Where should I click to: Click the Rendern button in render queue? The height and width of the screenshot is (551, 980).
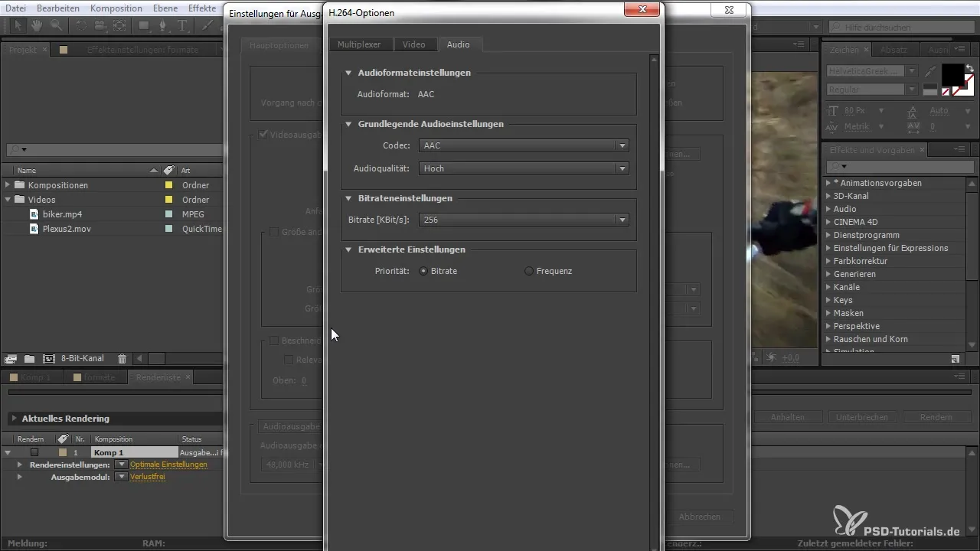(937, 417)
